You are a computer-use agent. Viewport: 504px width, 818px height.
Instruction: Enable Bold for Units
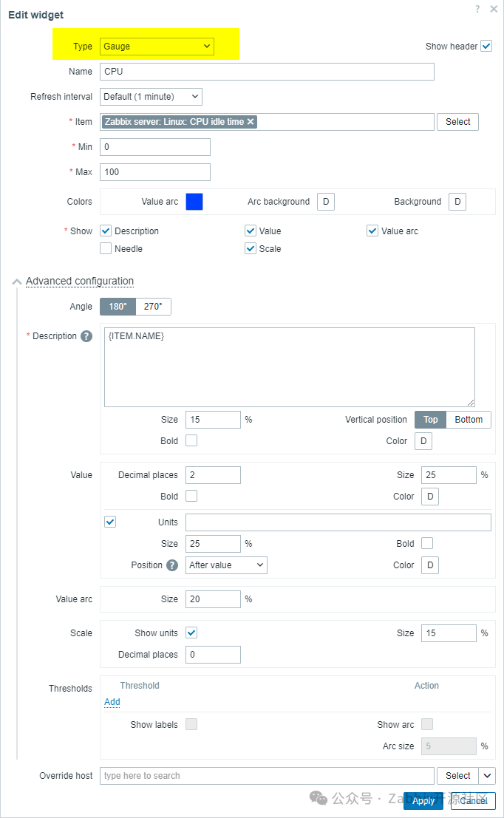click(x=427, y=543)
